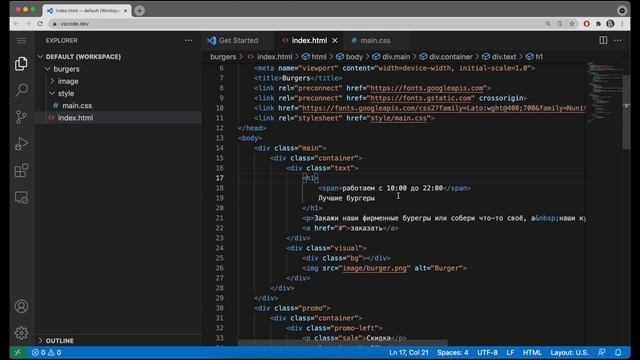The height and width of the screenshot is (360, 640).
Task: Open the Remote Explorer view
Action: 21,198
